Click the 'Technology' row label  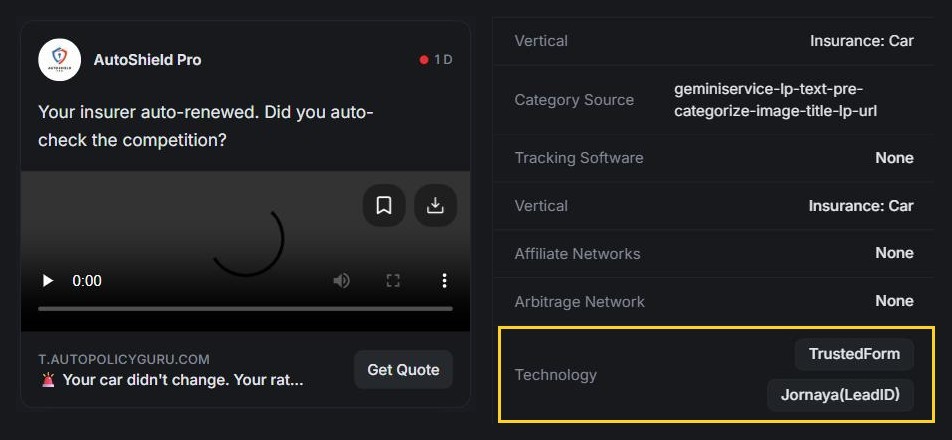(x=556, y=374)
